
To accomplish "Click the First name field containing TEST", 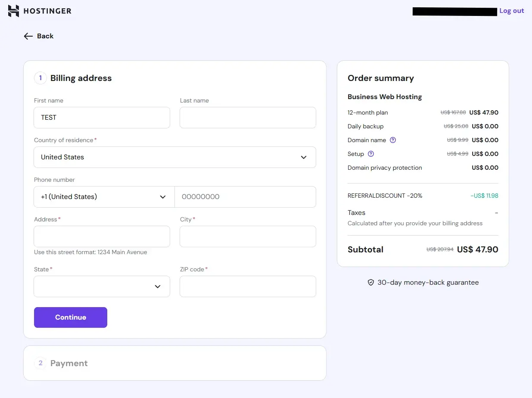I will (102, 118).
